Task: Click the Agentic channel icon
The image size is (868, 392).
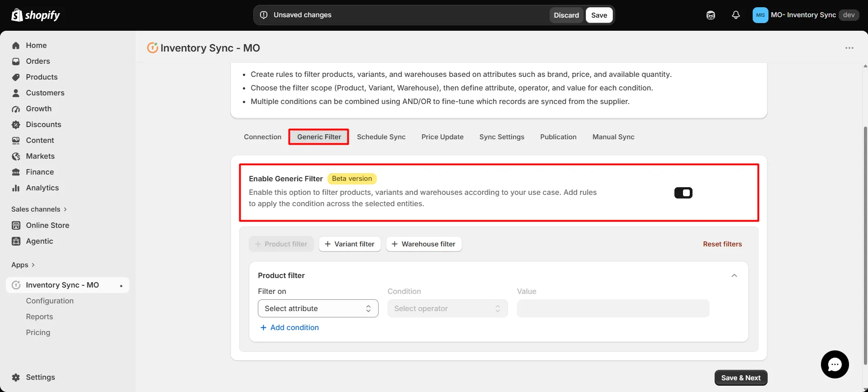Action: [16, 241]
